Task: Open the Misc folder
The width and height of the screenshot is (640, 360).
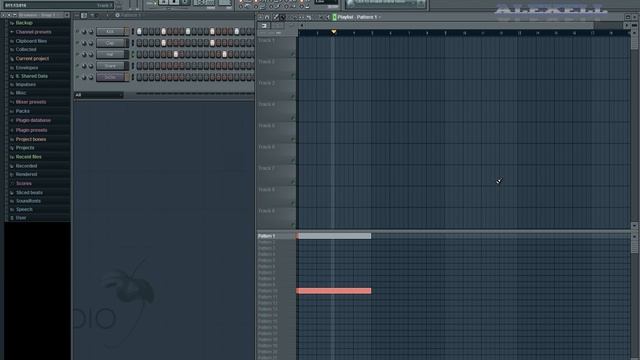Action: coord(20,93)
